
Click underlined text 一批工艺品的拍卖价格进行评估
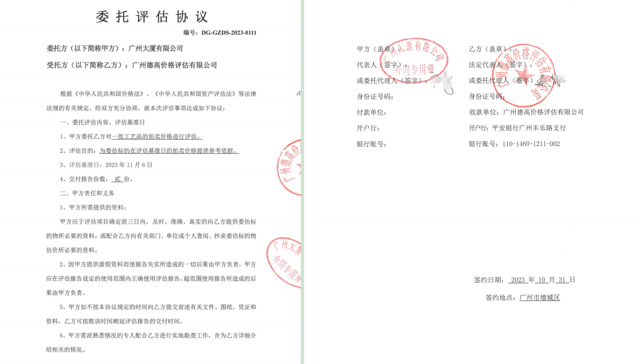click(157, 137)
